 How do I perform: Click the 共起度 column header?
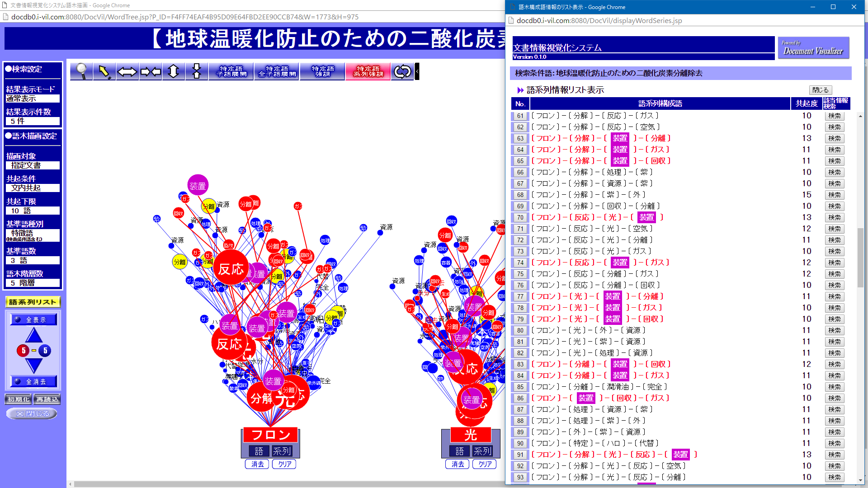[x=807, y=103]
